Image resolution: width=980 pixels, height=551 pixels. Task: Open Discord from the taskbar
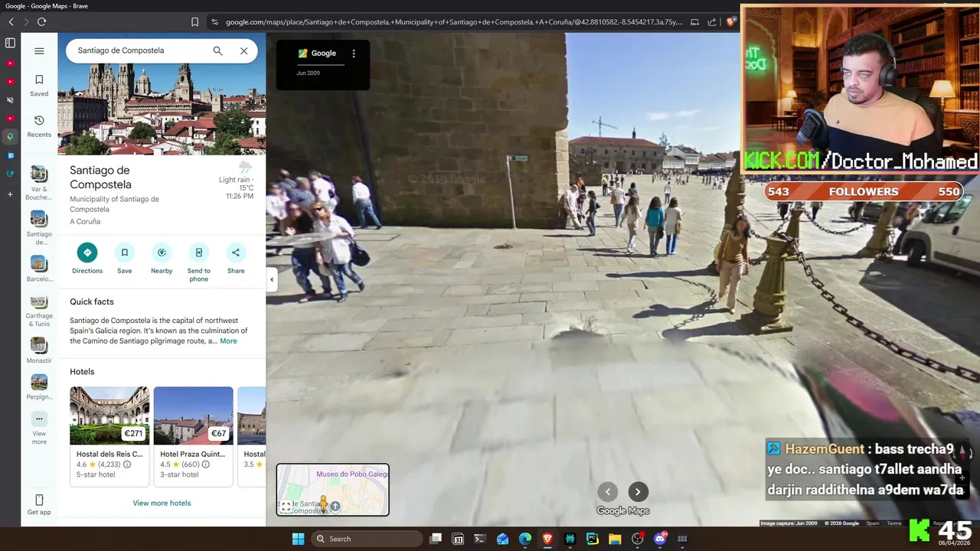pyautogui.click(x=660, y=539)
